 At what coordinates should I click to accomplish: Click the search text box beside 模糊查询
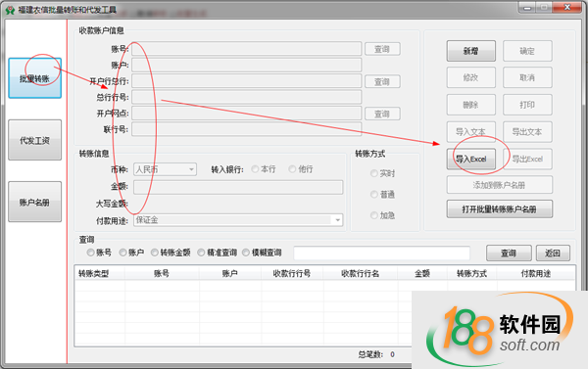[382, 253]
